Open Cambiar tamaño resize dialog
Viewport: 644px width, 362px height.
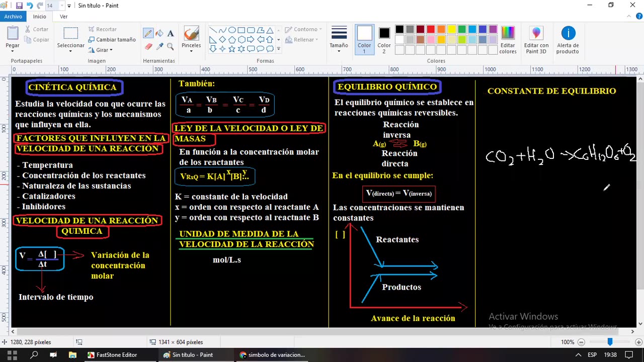tap(112, 40)
